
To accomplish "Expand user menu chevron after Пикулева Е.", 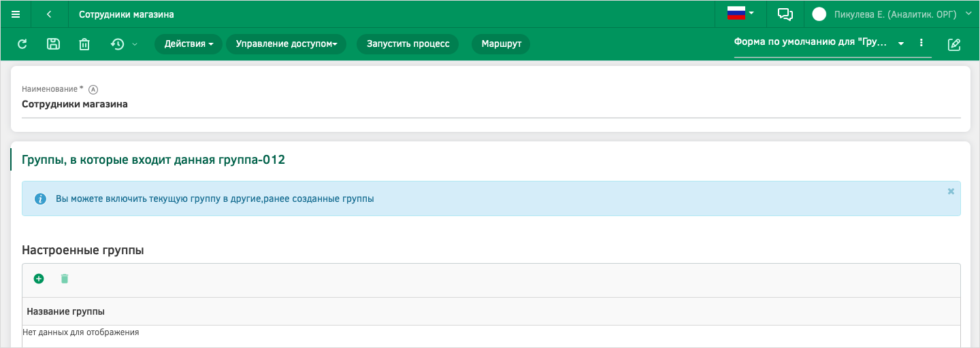I will point(968,14).
